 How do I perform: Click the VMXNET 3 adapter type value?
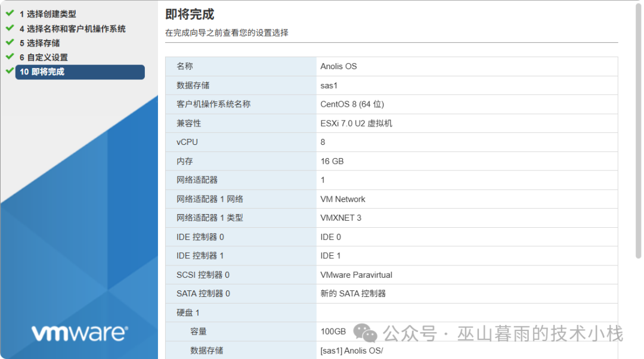pyautogui.click(x=340, y=218)
